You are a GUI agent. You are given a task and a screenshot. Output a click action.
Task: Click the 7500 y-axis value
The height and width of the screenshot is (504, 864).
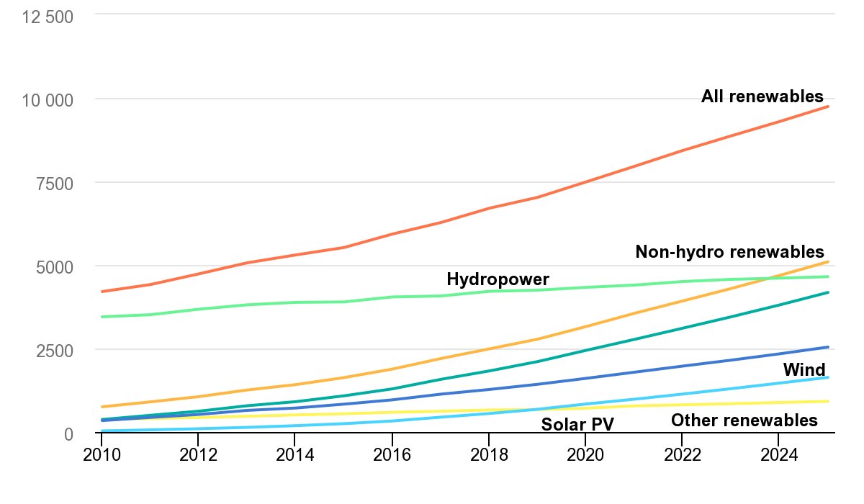55,185
